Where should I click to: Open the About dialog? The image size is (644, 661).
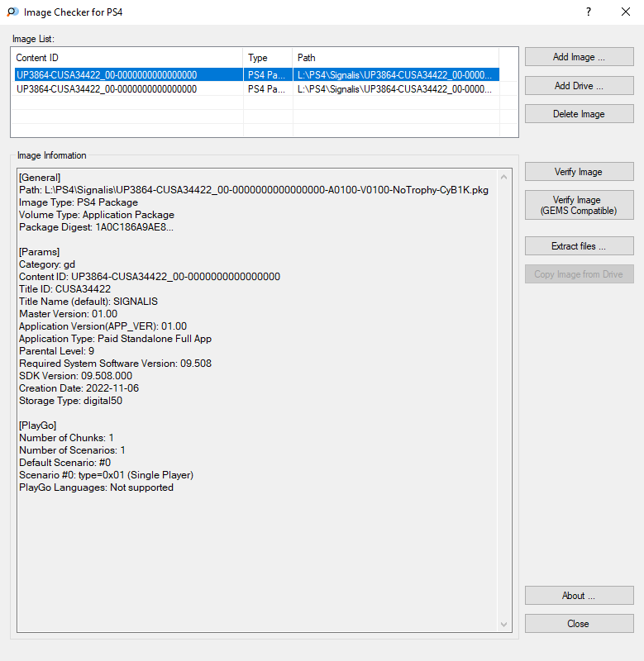tap(579, 595)
